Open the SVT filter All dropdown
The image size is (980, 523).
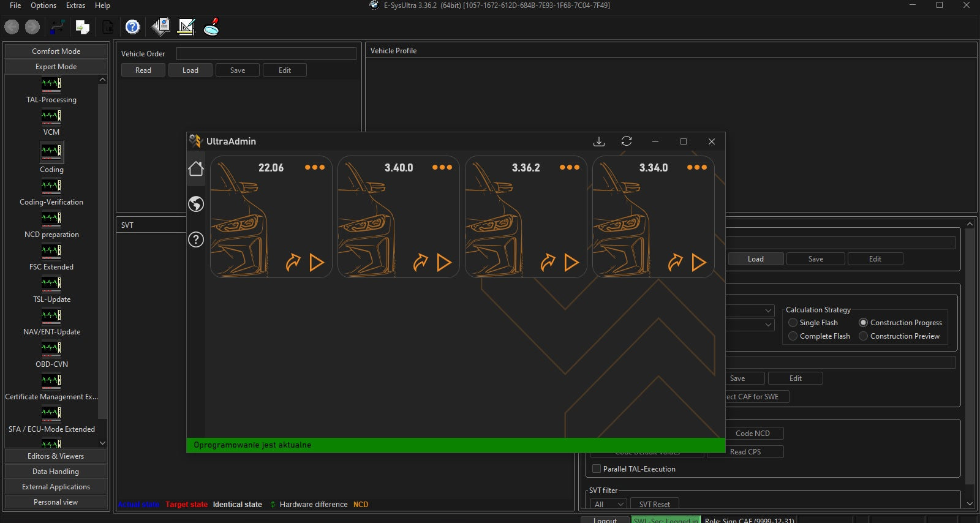coord(609,504)
